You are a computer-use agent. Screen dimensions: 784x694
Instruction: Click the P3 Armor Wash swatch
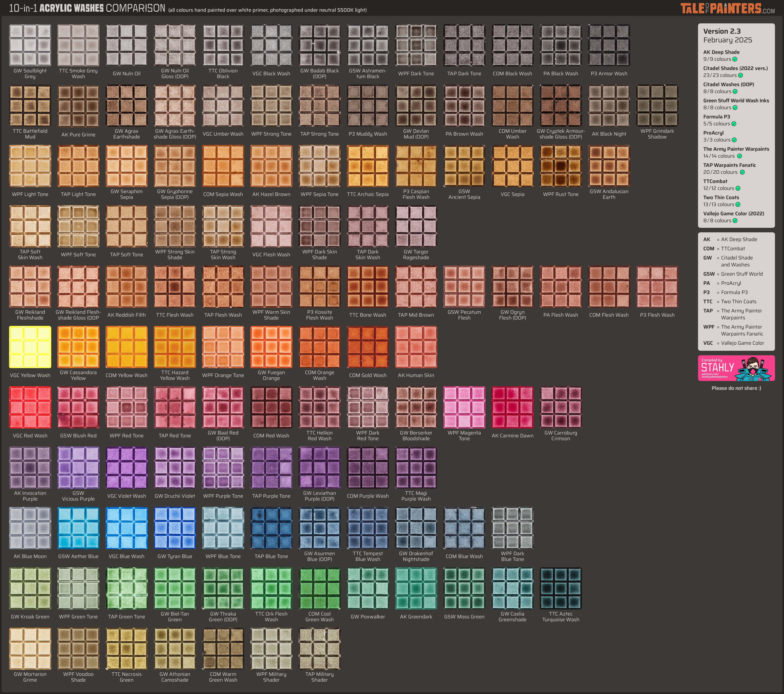pyautogui.click(x=609, y=45)
